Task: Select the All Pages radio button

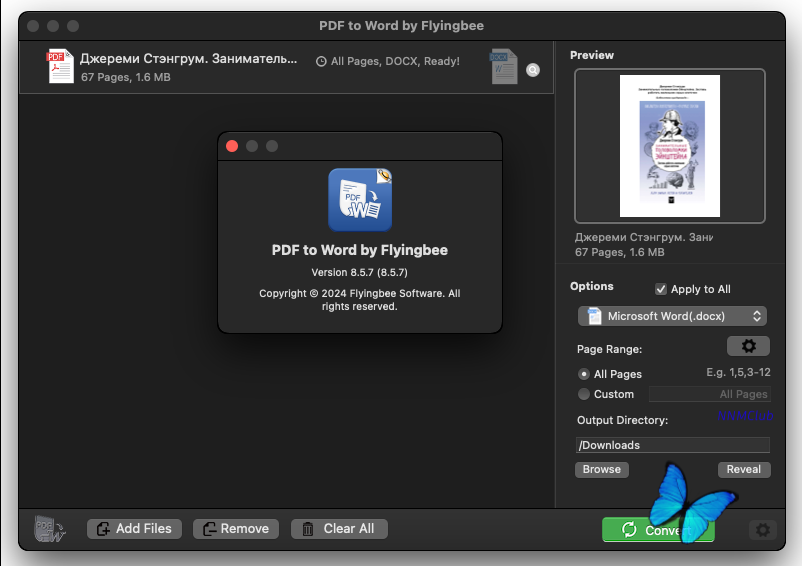Action: [x=584, y=374]
